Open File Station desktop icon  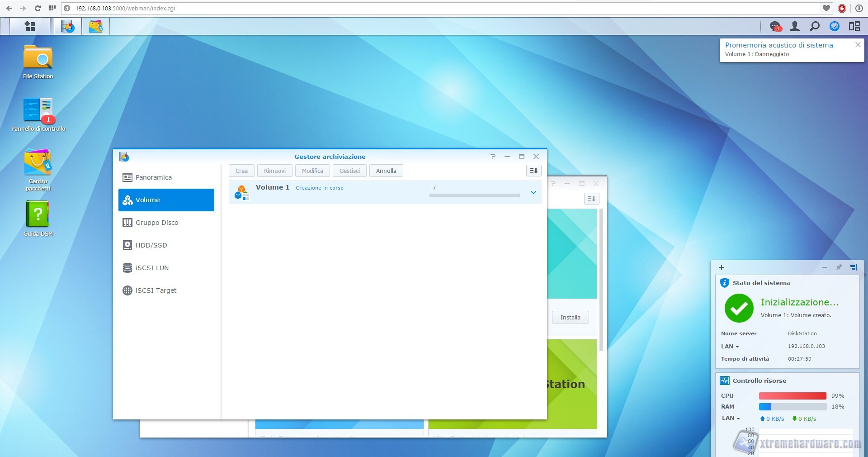click(x=38, y=58)
